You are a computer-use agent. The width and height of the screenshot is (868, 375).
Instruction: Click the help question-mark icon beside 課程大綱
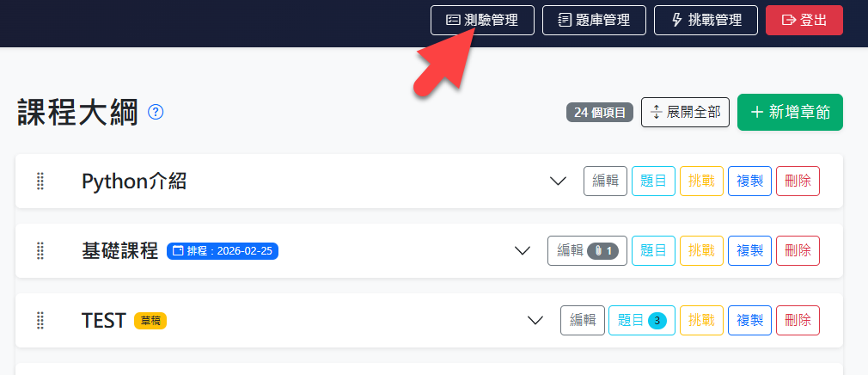[156, 113]
